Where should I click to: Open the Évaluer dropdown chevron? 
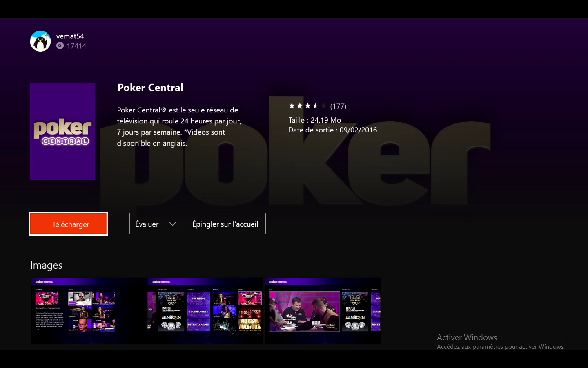[173, 224]
